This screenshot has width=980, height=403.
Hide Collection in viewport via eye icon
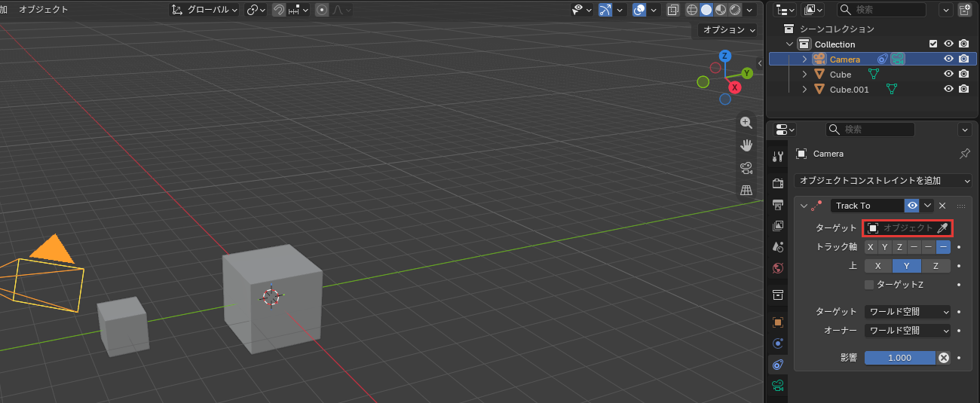pos(949,44)
